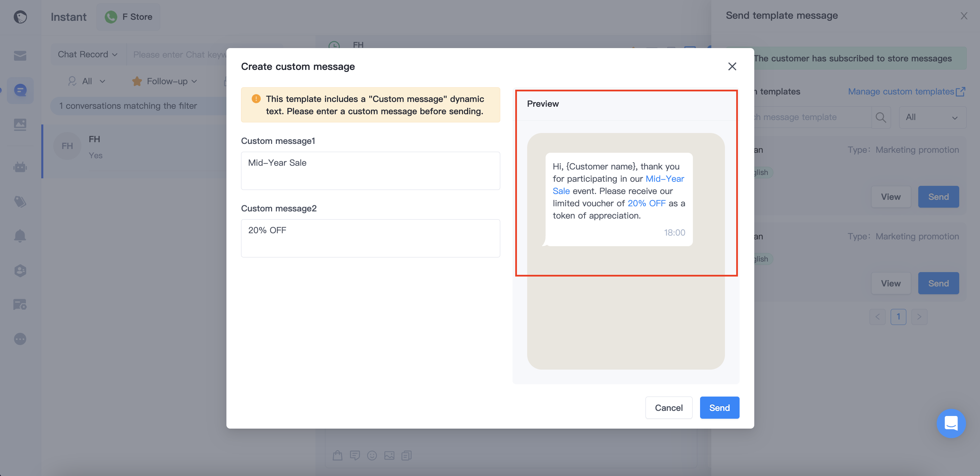Screen dimensions: 980x476
Task: Click the image attachment icon in chat toolbar
Action: [x=389, y=455]
